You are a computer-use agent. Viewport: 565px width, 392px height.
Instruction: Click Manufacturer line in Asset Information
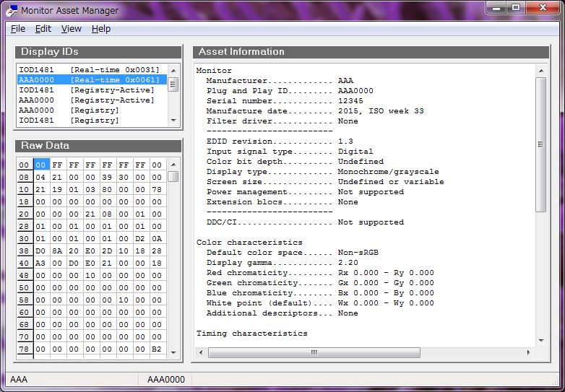[x=280, y=81]
